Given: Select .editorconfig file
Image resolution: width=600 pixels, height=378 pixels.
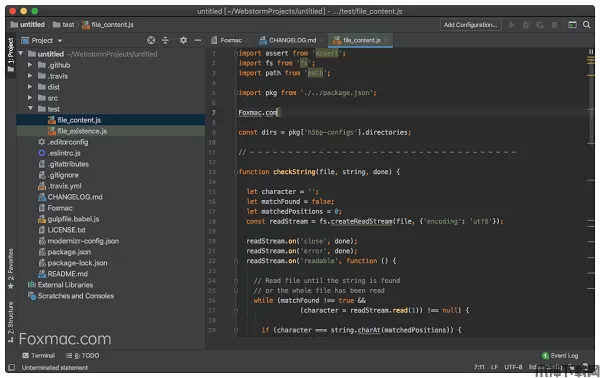Looking at the screenshot, I should (x=64, y=142).
